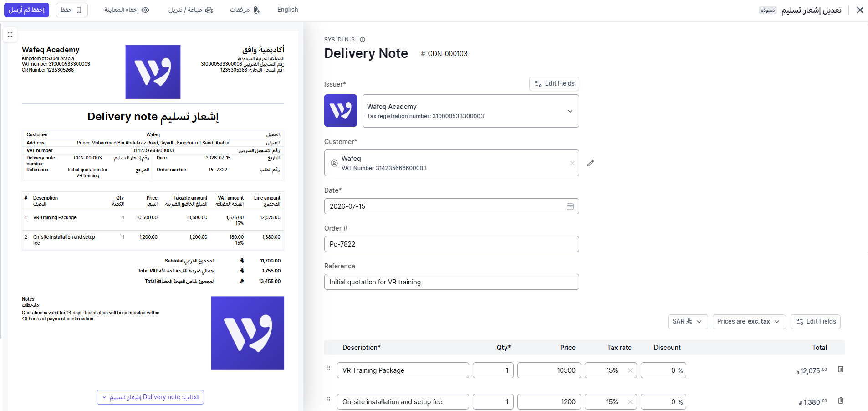Viewport: 868px width, 411px height.
Task: Click the Notes text in the preview
Action: [91, 316]
